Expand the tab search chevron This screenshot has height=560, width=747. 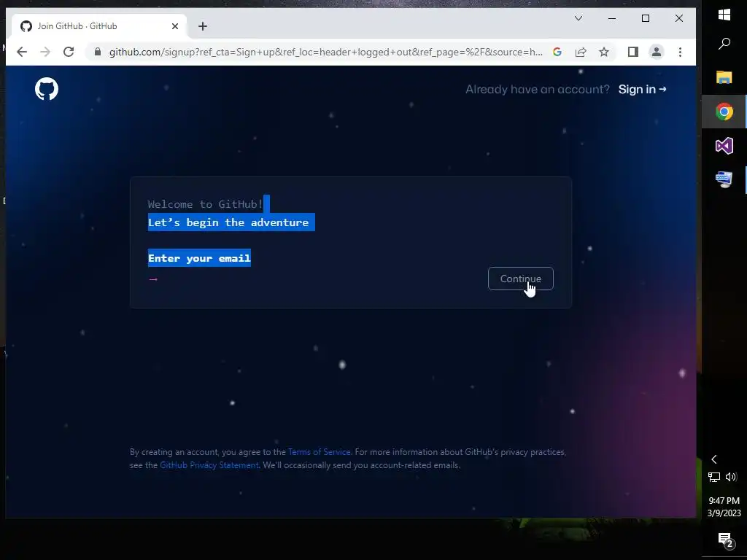[578, 18]
